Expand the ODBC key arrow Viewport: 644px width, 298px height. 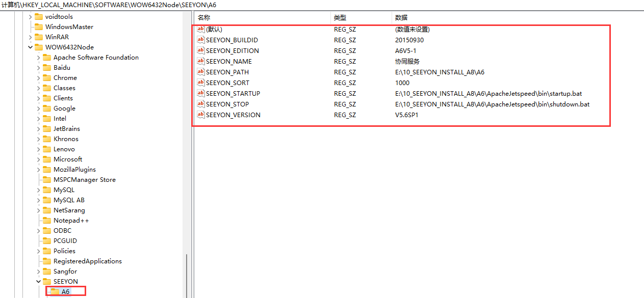click(x=38, y=230)
